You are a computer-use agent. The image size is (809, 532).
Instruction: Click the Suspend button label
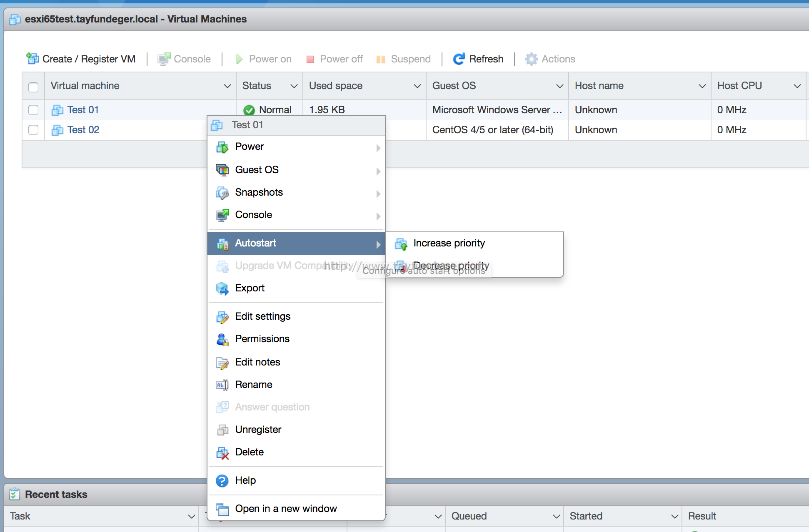[411, 59]
